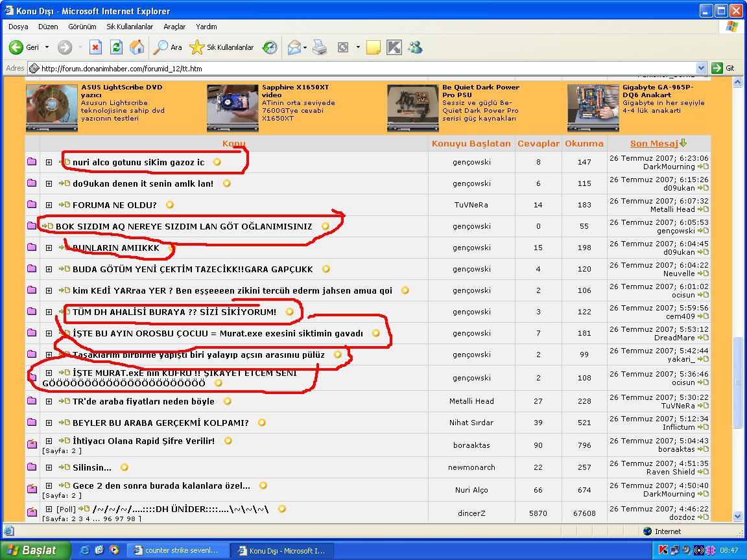Screen dimensions: 747x560
Task: Open the Görünüm menu
Action: (x=82, y=27)
